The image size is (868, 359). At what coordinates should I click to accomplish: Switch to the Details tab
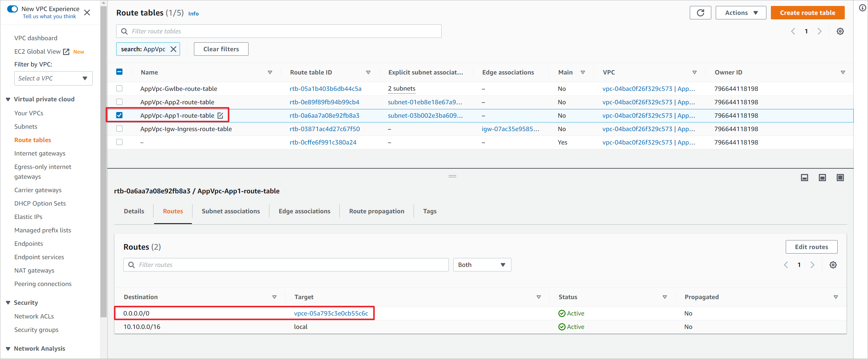click(134, 212)
